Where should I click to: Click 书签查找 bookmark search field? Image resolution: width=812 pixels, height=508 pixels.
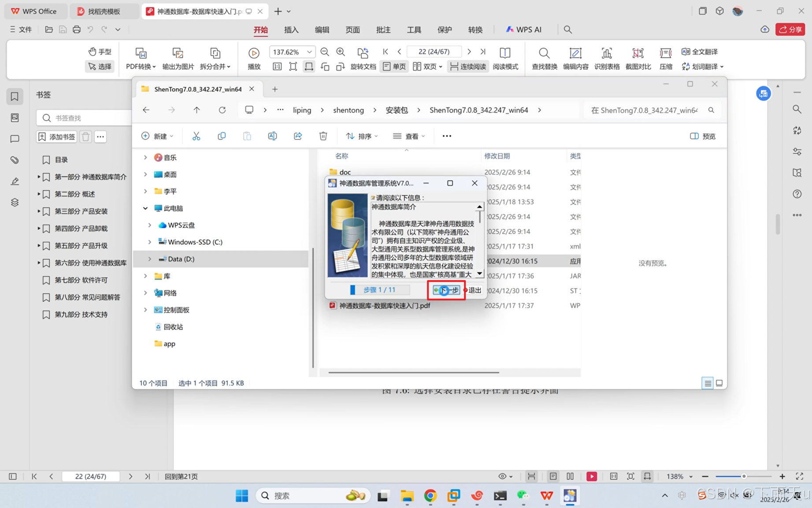point(84,118)
